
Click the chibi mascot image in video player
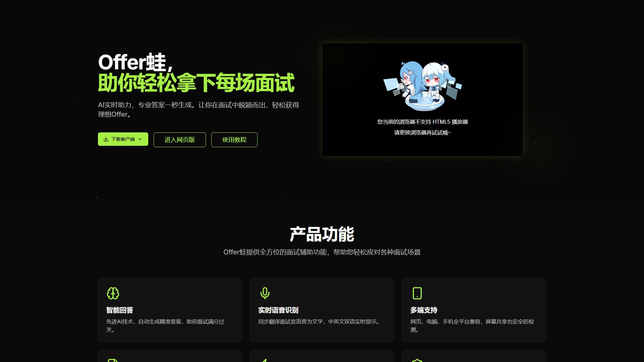click(x=423, y=85)
